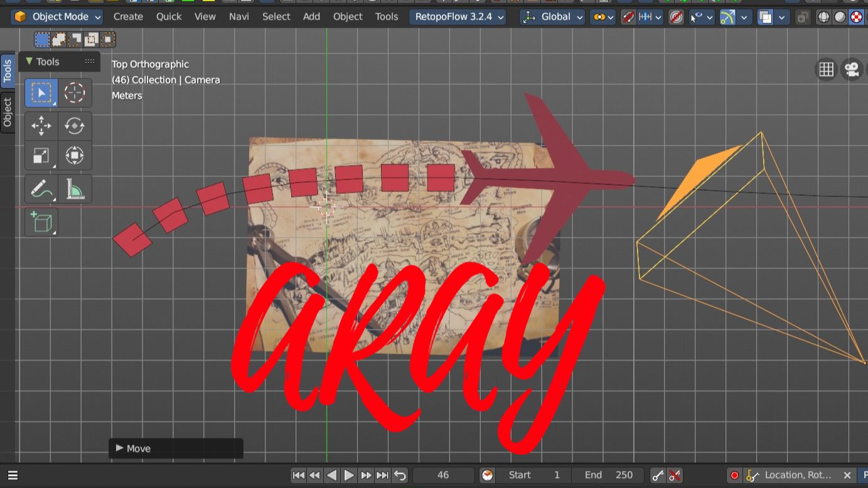This screenshot has height=488, width=868.
Task: Toggle auto keying record button
Action: point(734,475)
